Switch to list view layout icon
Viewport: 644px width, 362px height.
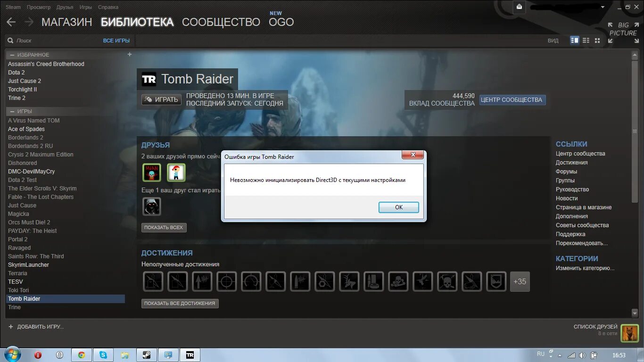point(586,41)
